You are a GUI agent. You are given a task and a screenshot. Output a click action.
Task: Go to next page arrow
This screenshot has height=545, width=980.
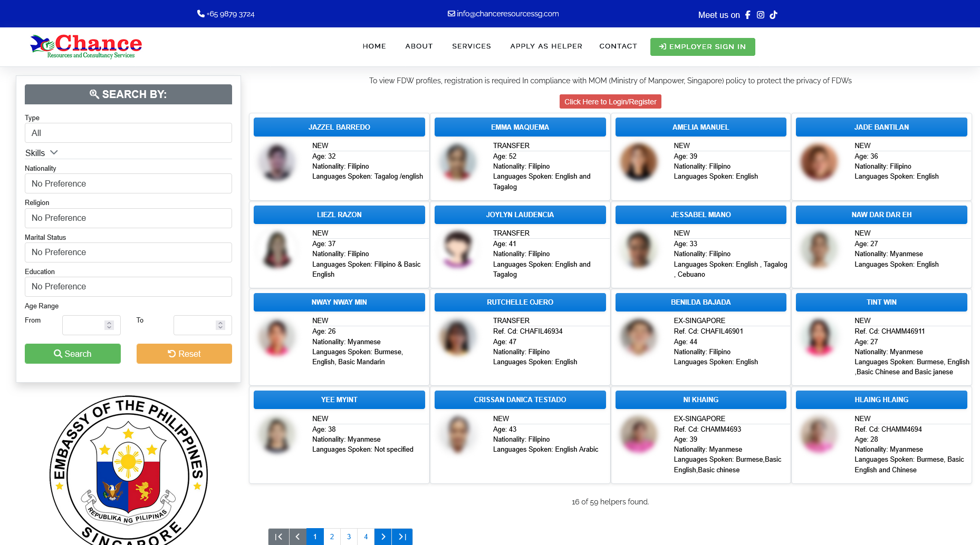(x=383, y=537)
